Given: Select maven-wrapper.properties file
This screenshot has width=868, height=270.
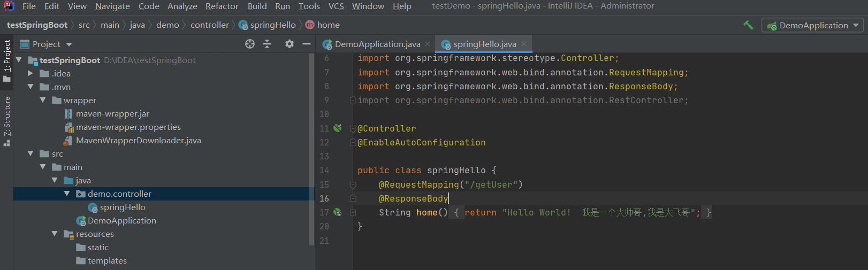Looking at the screenshot, I should [123, 127].
